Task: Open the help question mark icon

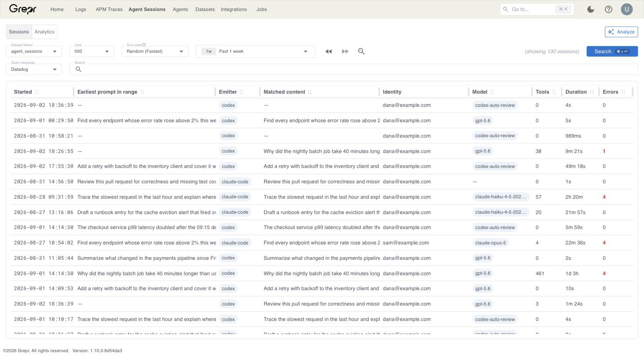Action: click(x=608, y=9)
